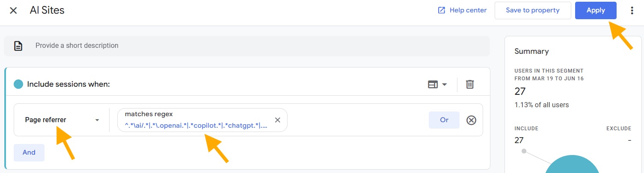Click the Include data point in Summary
Image resolution: width=644 pixels, height=173 pixels.
524,151
